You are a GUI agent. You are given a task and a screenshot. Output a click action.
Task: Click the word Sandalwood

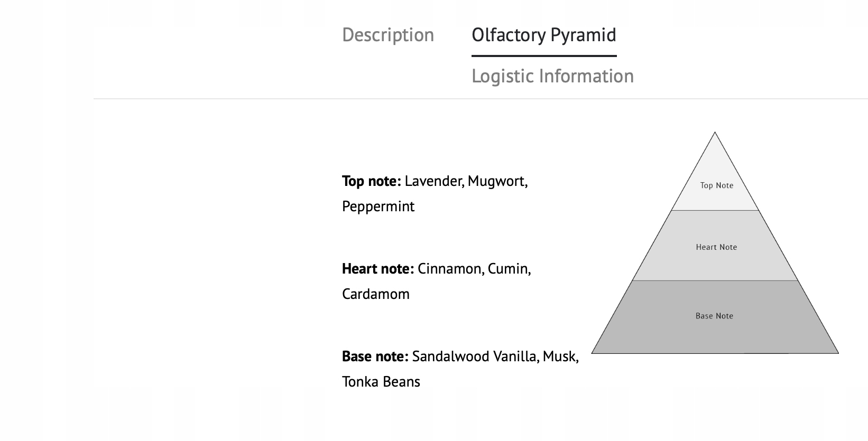(450, 356)
